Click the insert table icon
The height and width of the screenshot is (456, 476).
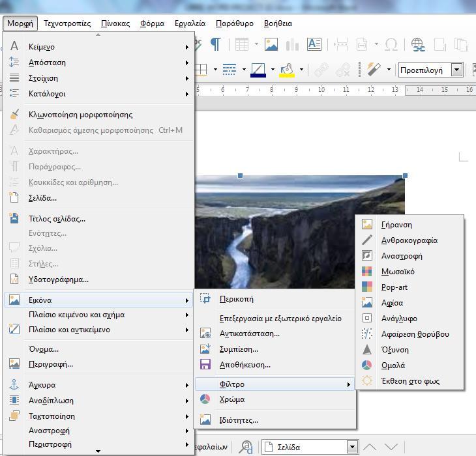[x=242, y=44]
